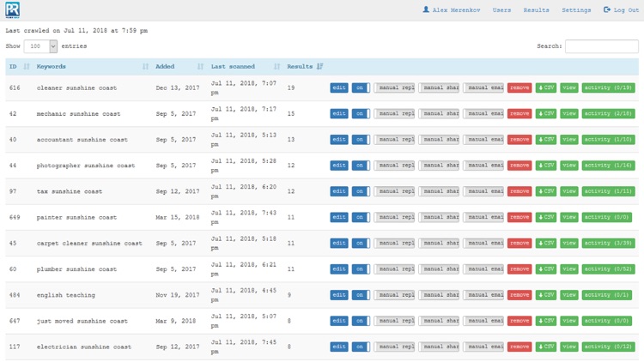
Task: Toggle on switch for photographer sunshine coast
Action: pyautogui.click(x=361, y=166)
